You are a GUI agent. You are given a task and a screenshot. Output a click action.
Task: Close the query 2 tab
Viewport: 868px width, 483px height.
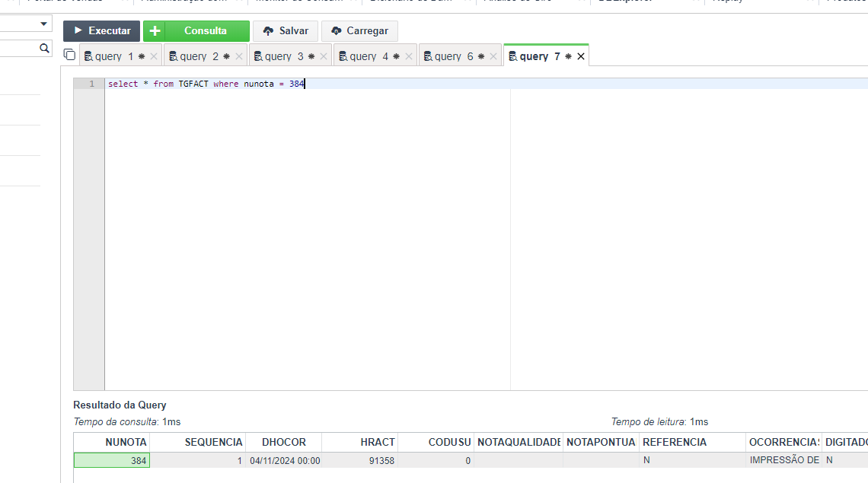tap(239, 56)
